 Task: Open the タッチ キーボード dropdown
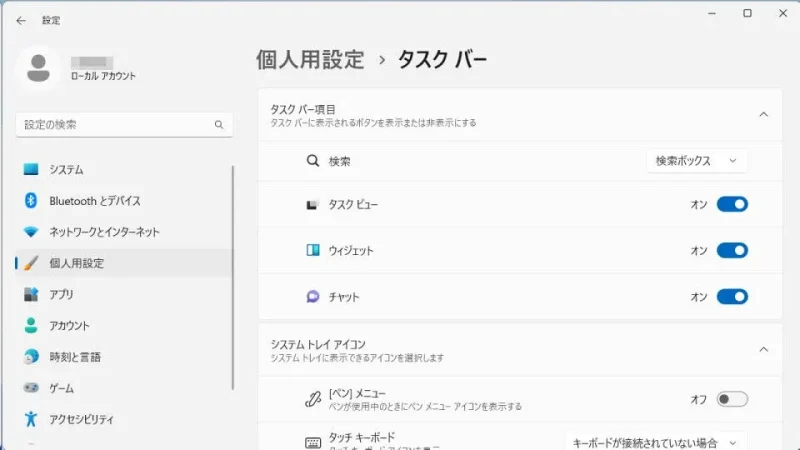656,442
